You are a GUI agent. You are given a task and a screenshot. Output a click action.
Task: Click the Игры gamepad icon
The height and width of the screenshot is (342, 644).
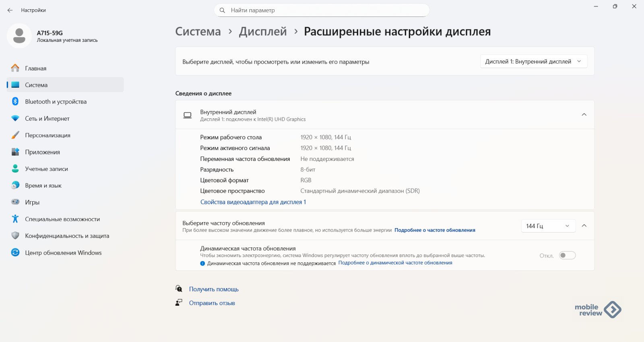pyautogui.click(x=15, y=202)
